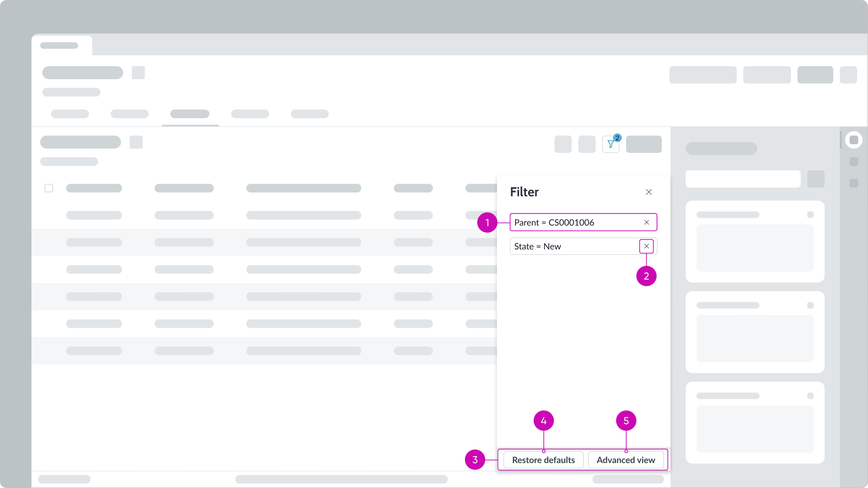The width and height of the screenshot is (868, 488).
Task: Click the white search field in right sidebar
Action: pyautogui.click(x=743, y=179)
